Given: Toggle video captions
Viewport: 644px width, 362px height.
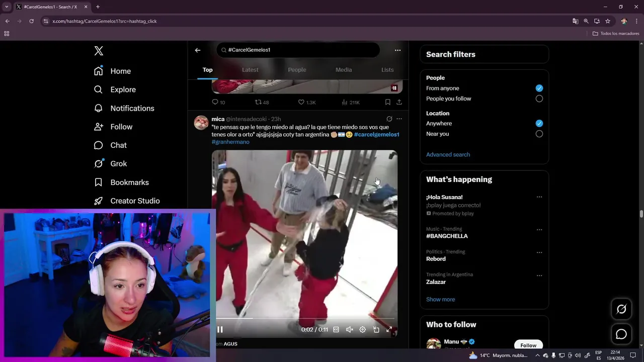Looking at the screenshot, I should pos(336,330).
